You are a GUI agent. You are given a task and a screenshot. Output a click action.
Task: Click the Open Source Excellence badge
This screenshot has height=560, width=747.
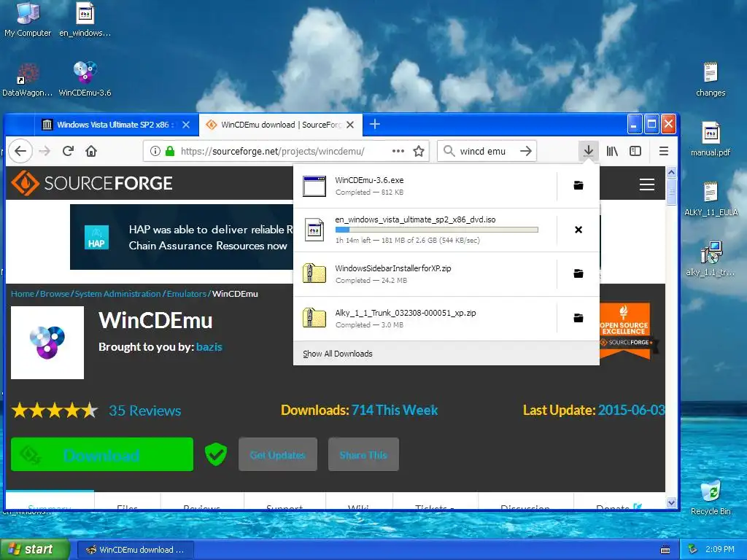624,330
